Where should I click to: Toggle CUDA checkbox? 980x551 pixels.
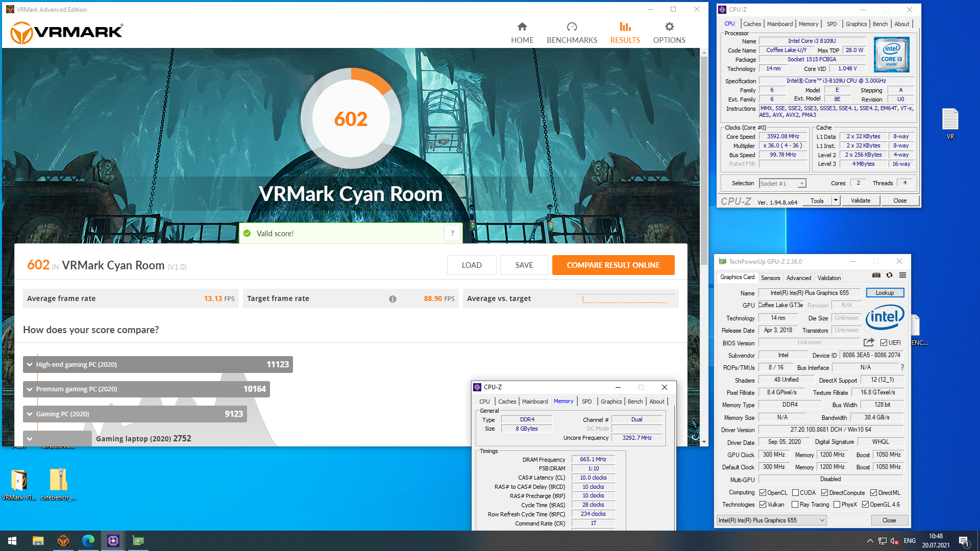tap(795, 493)
